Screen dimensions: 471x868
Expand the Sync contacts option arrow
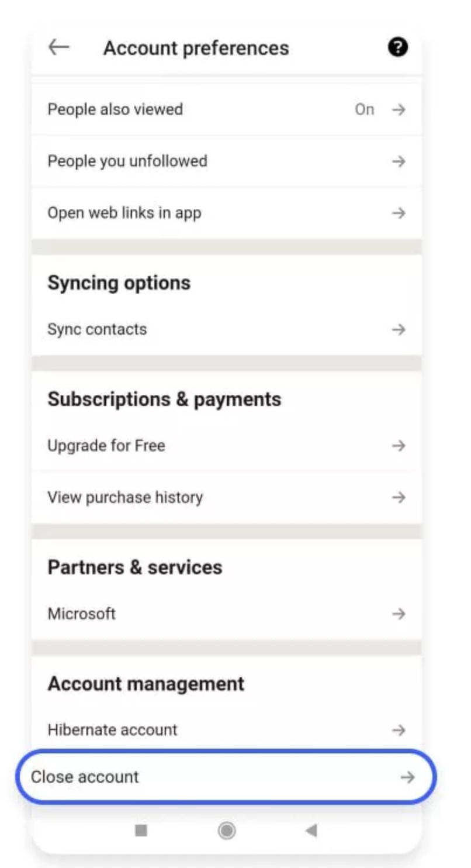[399, 329]
